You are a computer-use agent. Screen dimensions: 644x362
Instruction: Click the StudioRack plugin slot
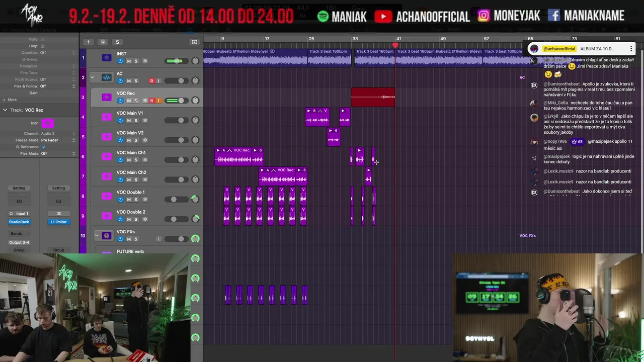(19, 222)
